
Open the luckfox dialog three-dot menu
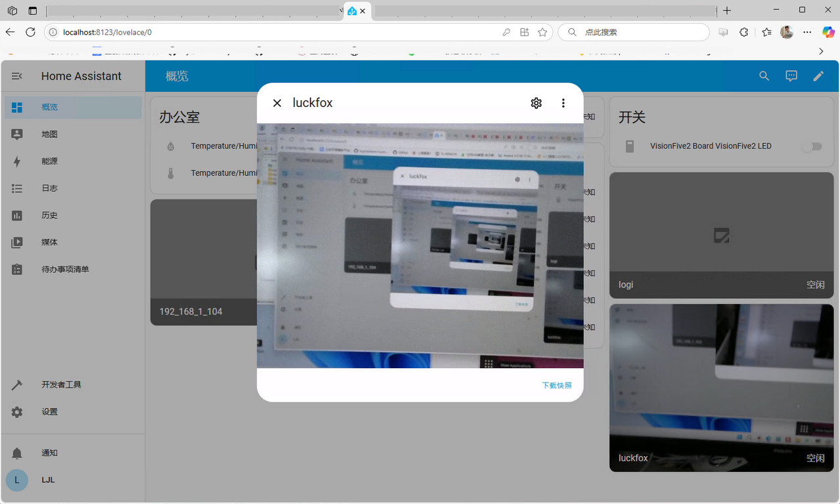point(563,103)
